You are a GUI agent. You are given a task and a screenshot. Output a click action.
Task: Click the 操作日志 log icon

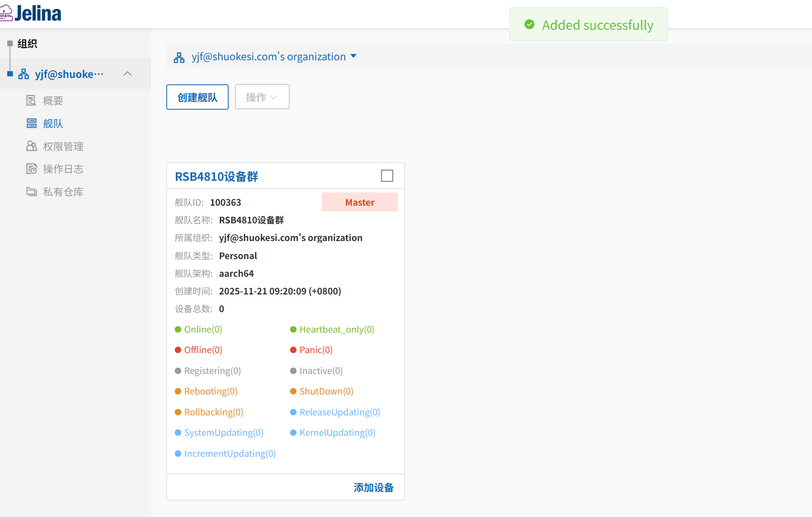tap(31, 169)
